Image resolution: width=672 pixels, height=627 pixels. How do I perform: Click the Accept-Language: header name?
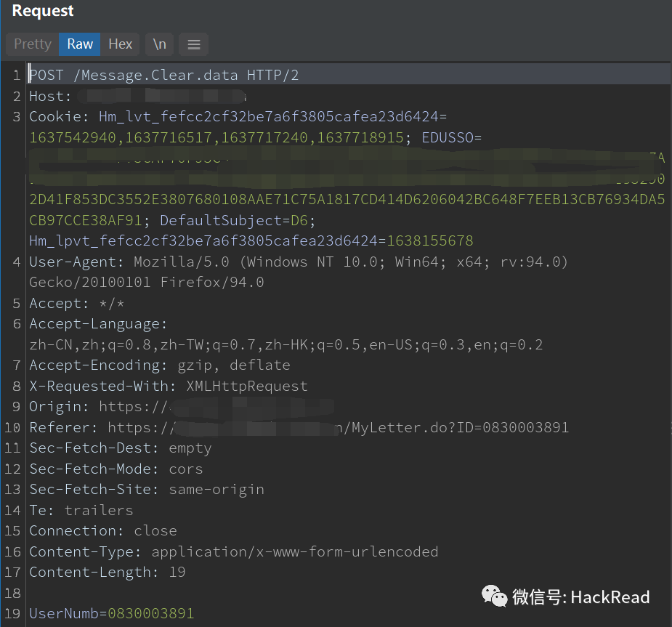tap(98, 324)
